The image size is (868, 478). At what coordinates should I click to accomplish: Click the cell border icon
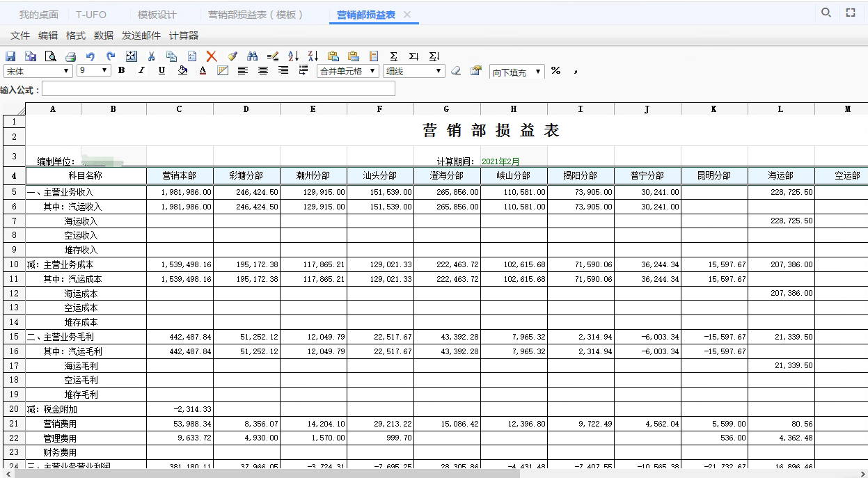(223, 70)
